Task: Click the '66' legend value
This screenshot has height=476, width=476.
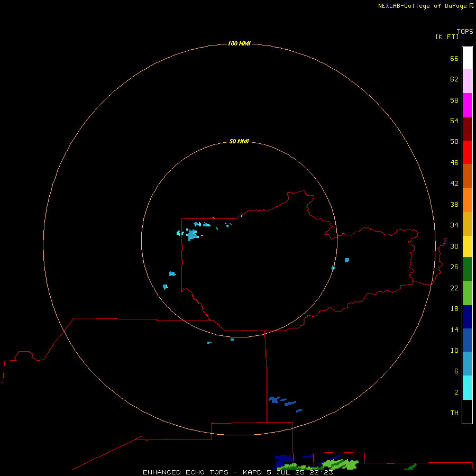Action: 454,59
